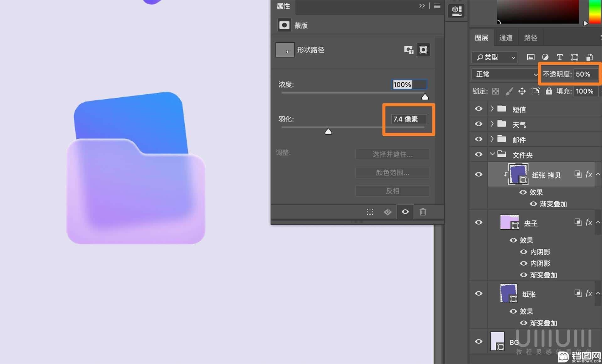This screenshot has height=364, width=602.
Task: Hide the 短信 group
Action: (x=478, y=109)
